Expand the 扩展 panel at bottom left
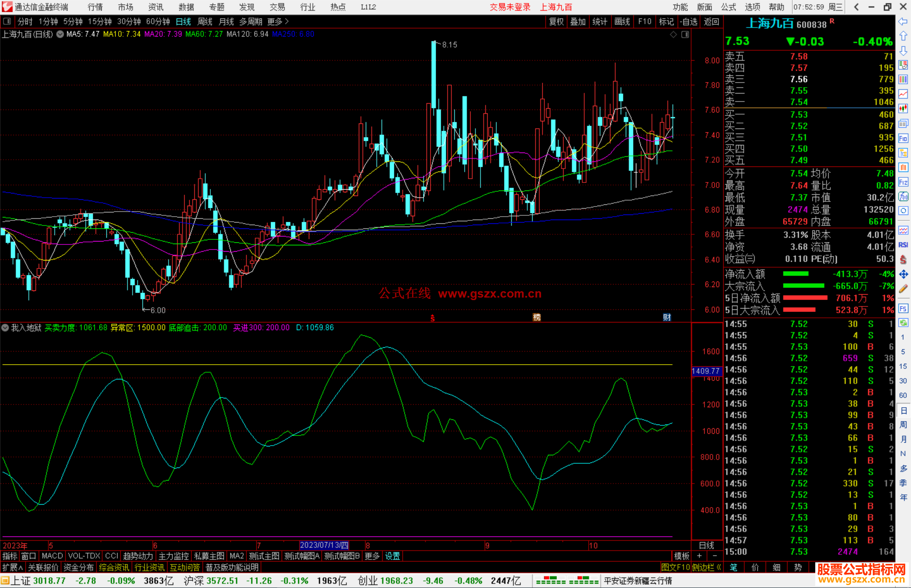This screenshot has height=588, width=911. pyautogui.click(x=12, y=567)
